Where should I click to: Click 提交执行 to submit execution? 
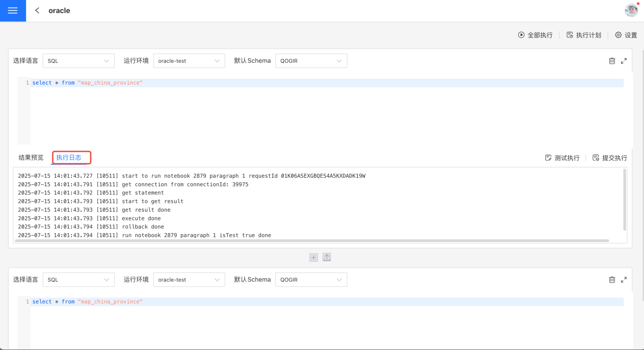610,158
